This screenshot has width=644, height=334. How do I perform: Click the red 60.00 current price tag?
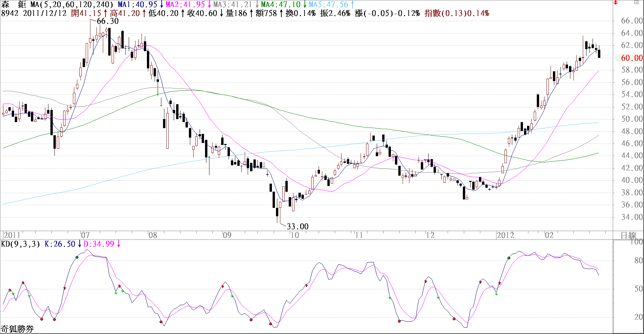point(632,58)
